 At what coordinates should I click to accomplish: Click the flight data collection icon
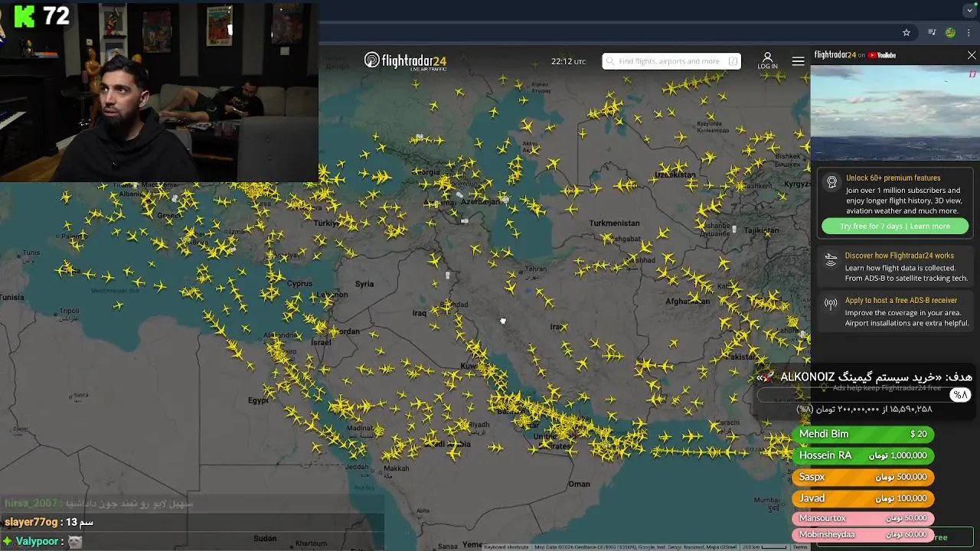(831, 259)
